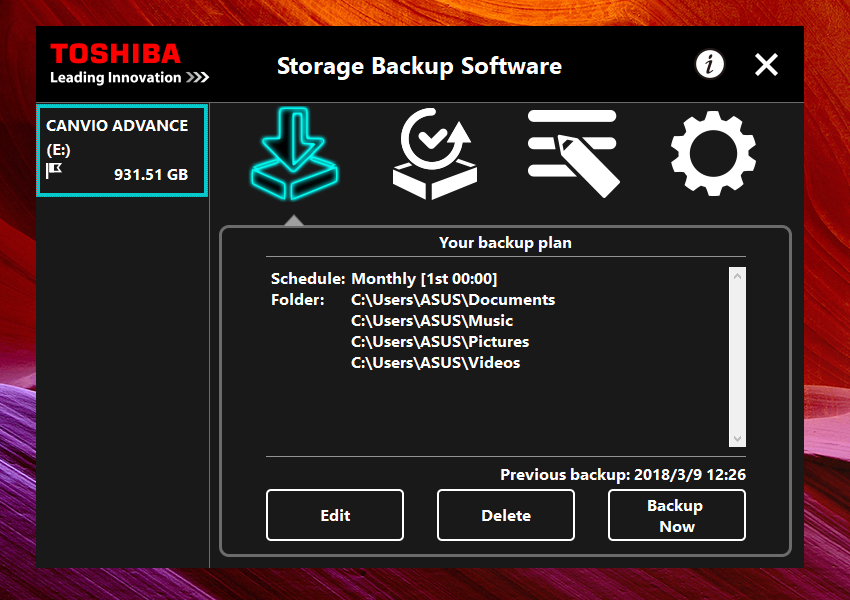Click the backup plan scrollbar track

pos(737,357)
